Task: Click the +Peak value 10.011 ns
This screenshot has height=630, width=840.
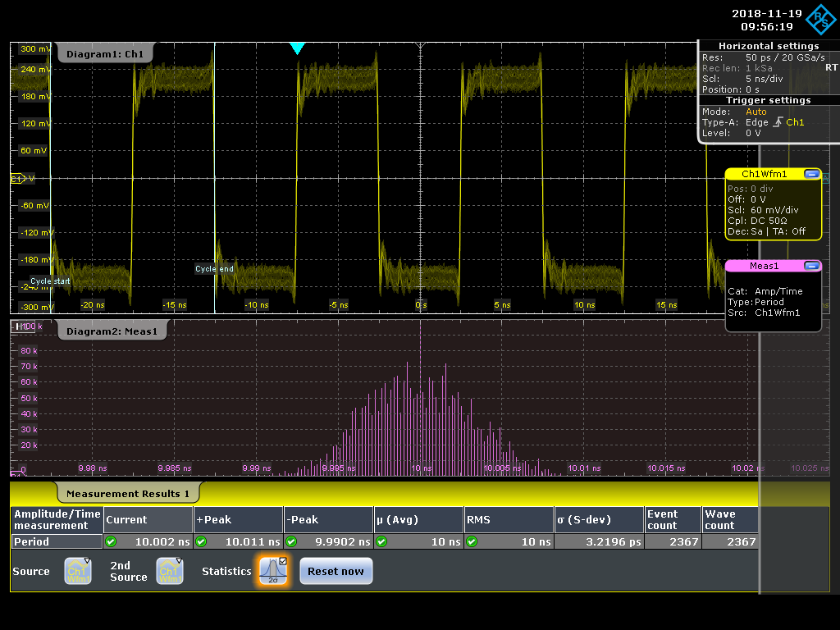Action: point(253,541)
